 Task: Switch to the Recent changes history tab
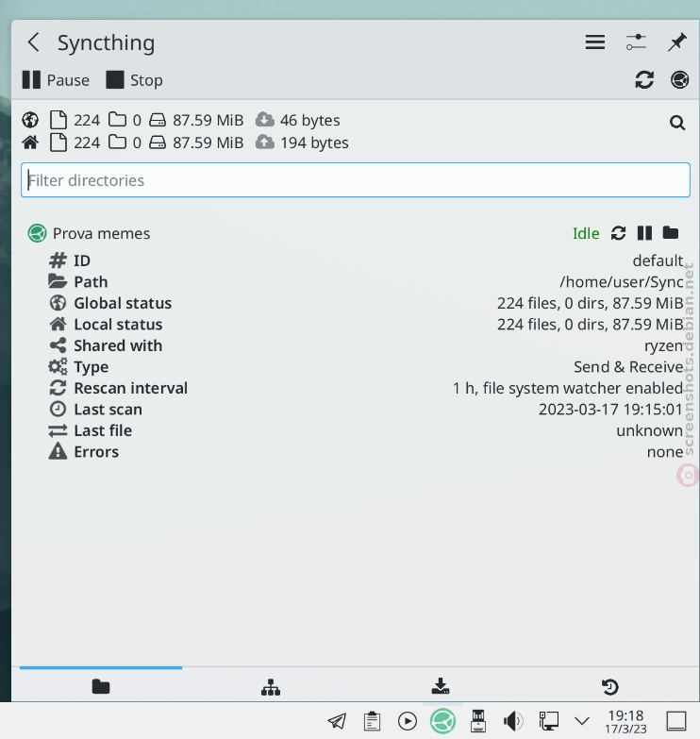click(x=610, y=686)
